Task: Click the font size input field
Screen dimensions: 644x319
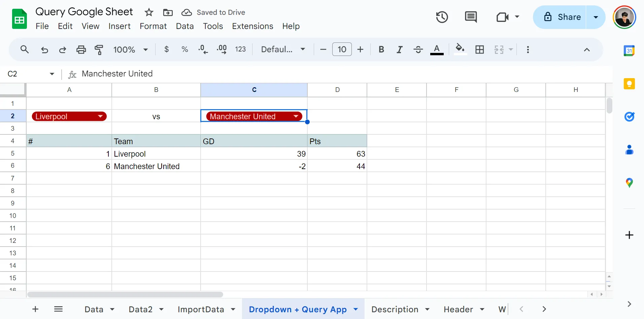Action: coord(342,50)
